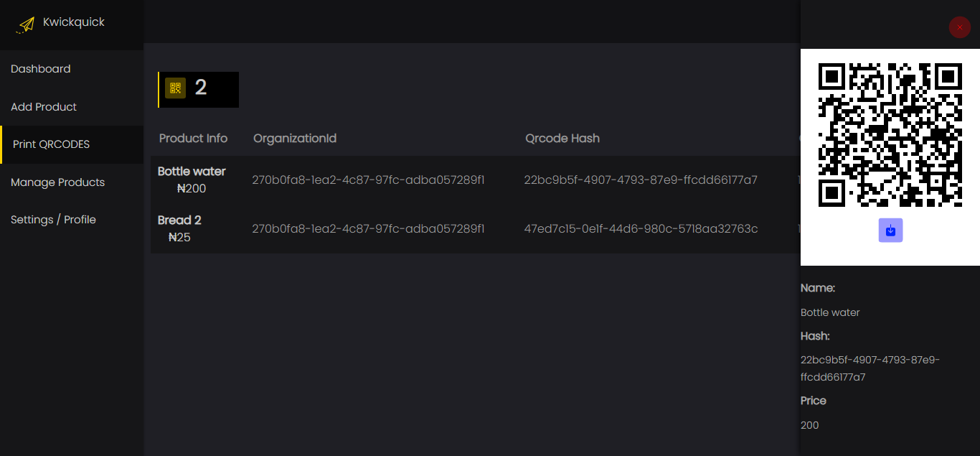This screenshot has height=456, width=980.
Task: Click the yellow QR code count icon
Action: tap(175, 88)
